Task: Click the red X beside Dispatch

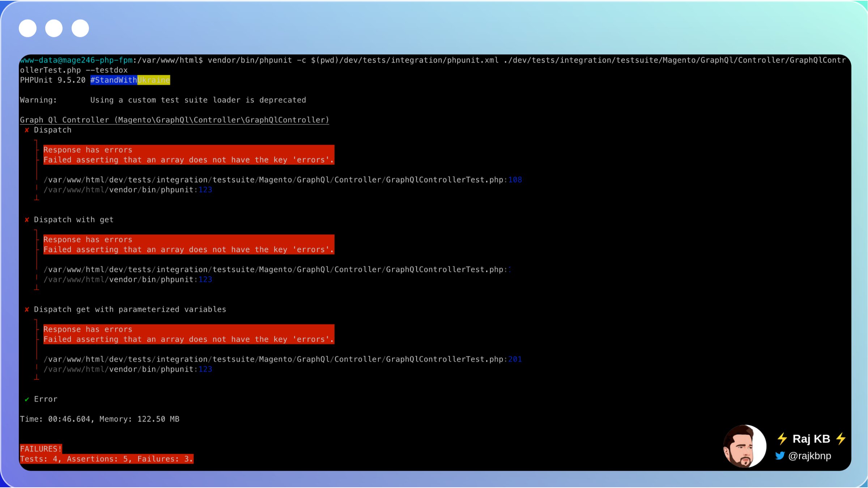Action: click(x=27, y=130)
